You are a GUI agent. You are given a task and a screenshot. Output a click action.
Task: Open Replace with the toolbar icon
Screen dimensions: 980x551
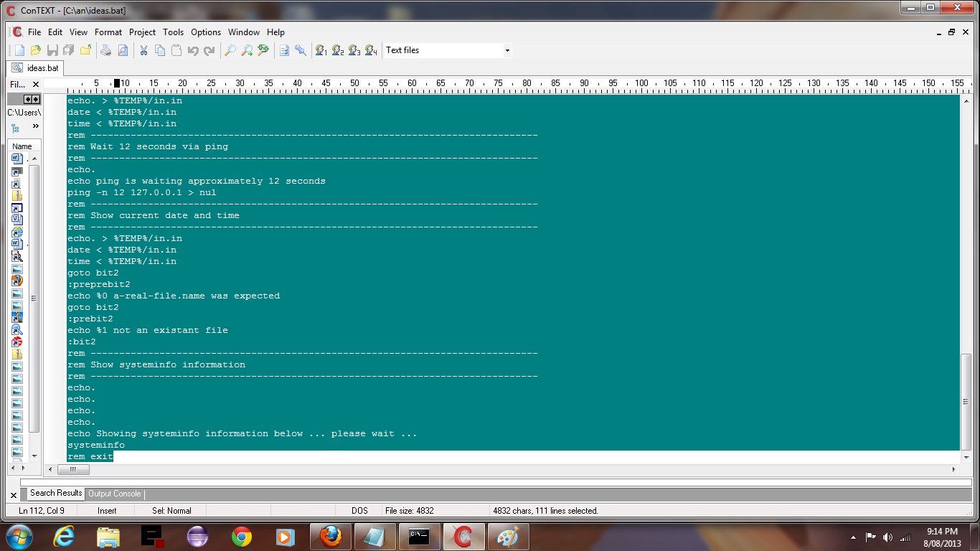[263, 50]
